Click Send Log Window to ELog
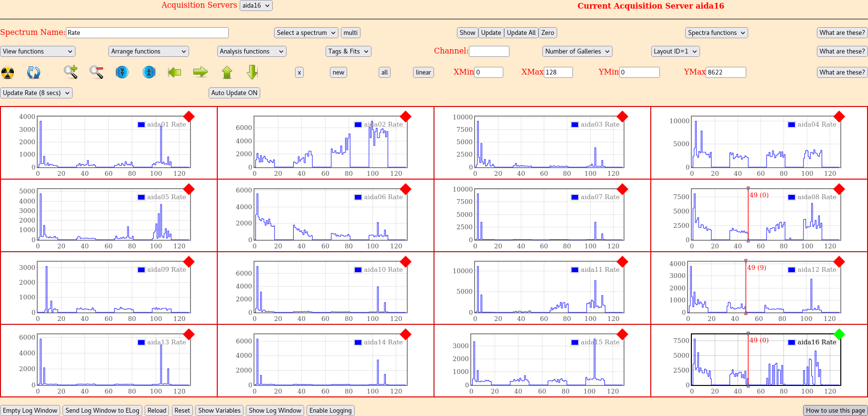Viewport: 868px width, 416px height. [103, 410]
